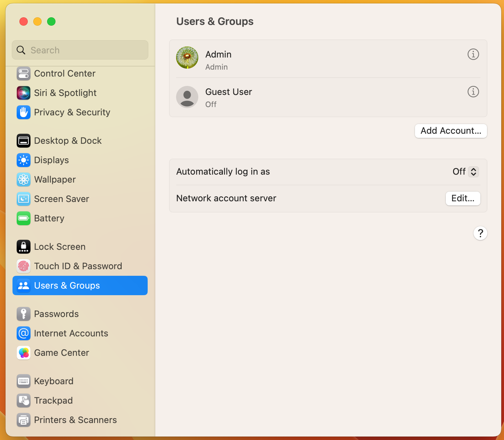The width and height of the screenshot is (504, 440).
Task: Click the Guest User avatar picture
Action: tap(187, 97)
